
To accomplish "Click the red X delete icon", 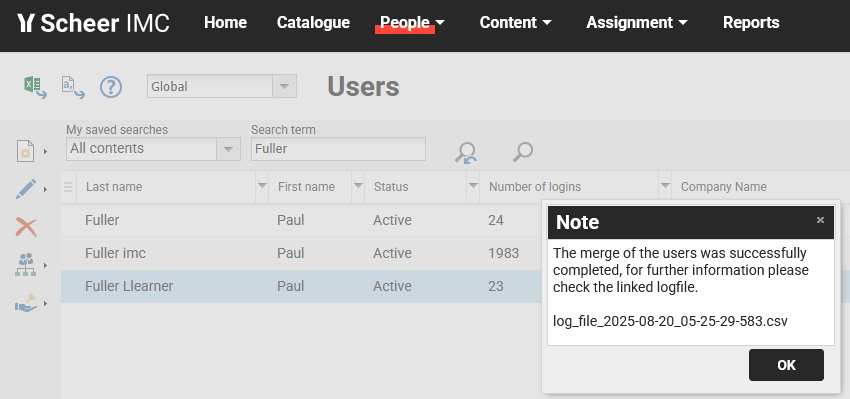I will (26, 227).
